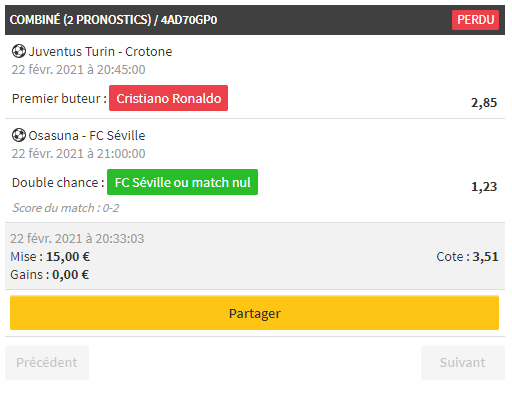
Task: Click the soccer ball icon beside Juventus Turin
Action: point(19,52)
